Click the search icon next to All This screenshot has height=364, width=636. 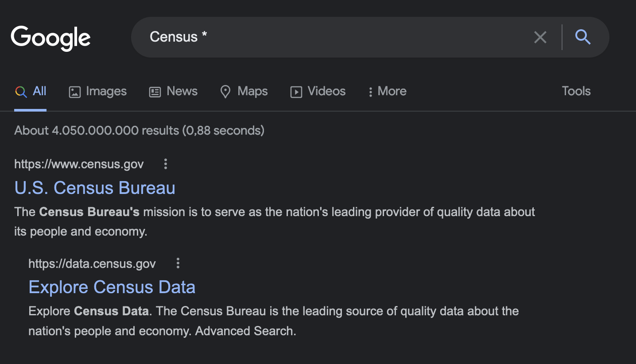20,91
